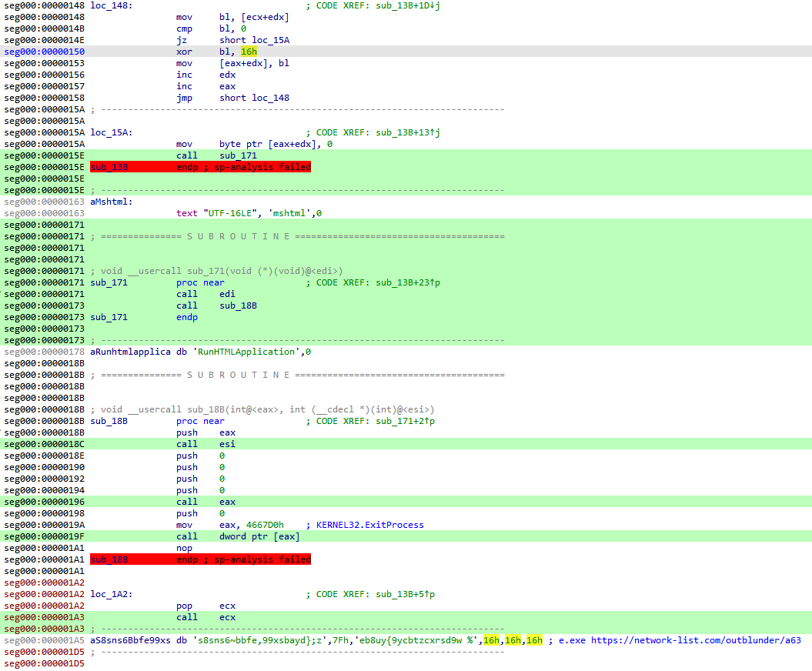Select the highlighted 16h operand in xor instruction
The width and height of the screenshot is (812, 671).
[x=249, y=52]
